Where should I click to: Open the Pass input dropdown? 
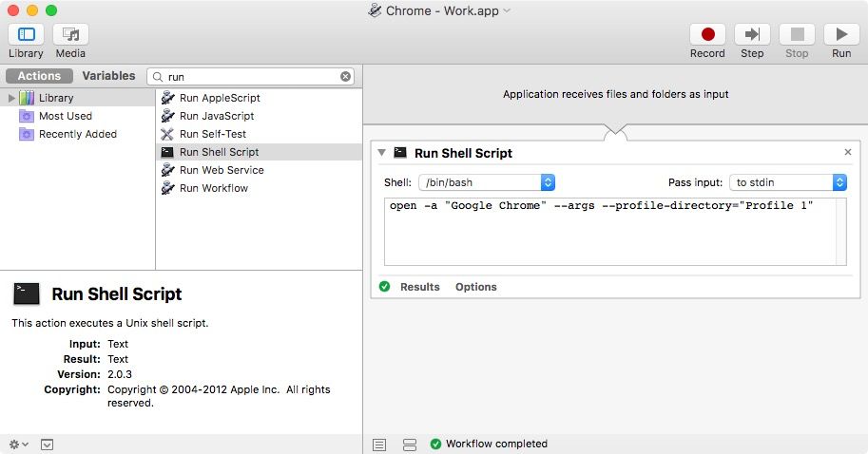788,182
